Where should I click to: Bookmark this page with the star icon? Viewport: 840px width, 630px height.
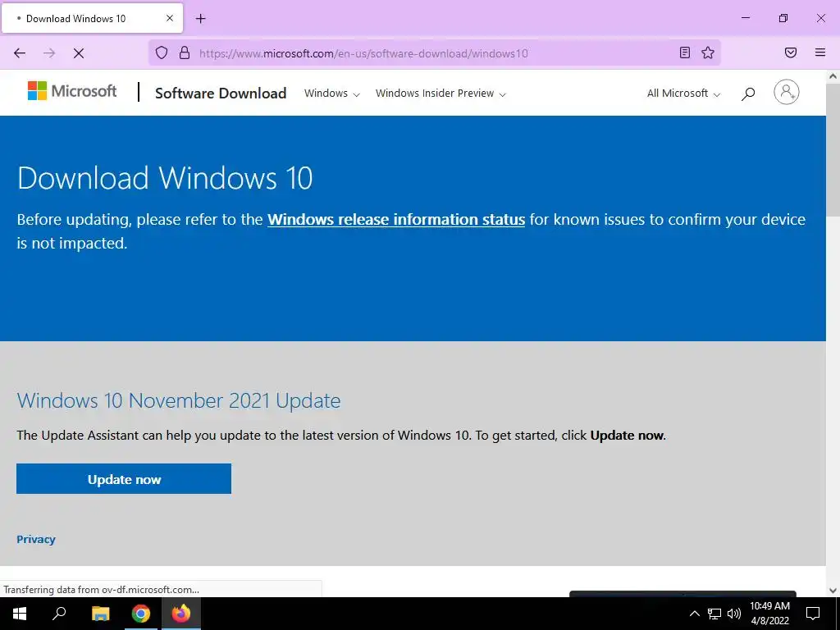[x=708, y=52]
